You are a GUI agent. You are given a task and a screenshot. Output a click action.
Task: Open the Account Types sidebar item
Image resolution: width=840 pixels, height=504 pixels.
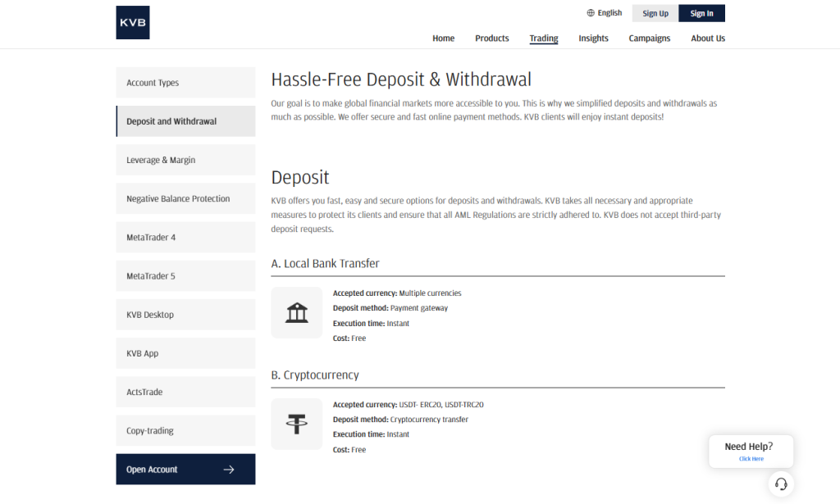pos(185,82)
